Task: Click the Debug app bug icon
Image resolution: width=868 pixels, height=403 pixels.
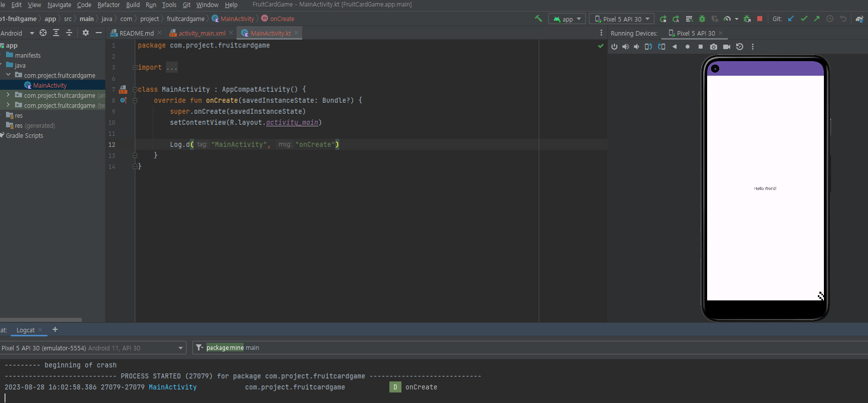Action: click(702, 19)
